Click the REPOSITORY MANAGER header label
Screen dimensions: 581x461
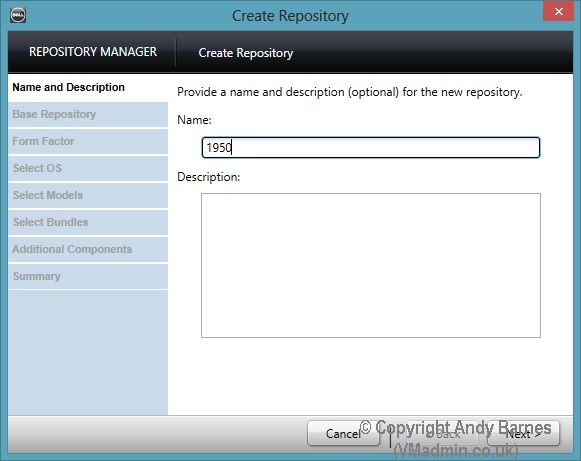(x=93, y=52)
